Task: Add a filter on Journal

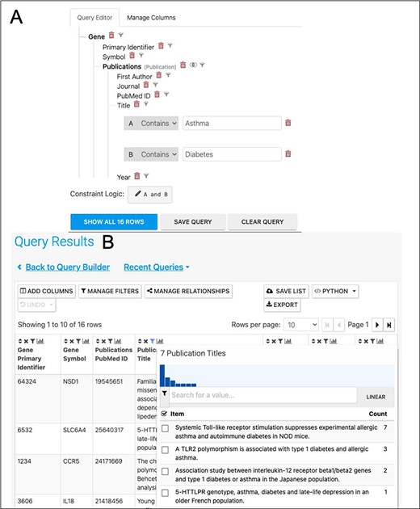Action: click(x=155, y=85)
